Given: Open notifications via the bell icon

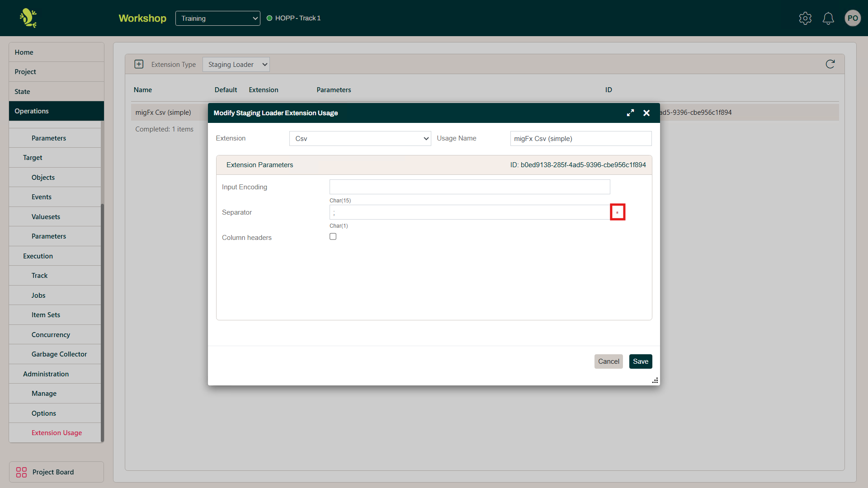Looking at the screenshot, I should point(828,18).
